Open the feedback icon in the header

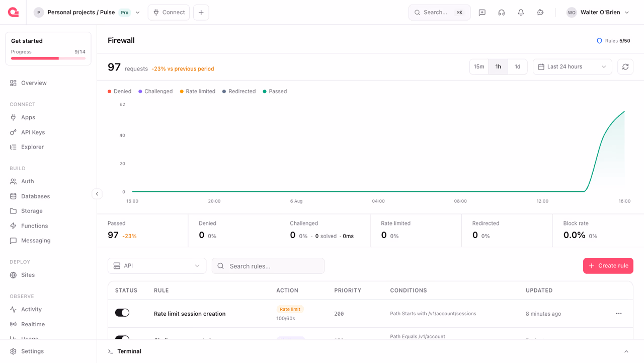[x=482, y=12]
